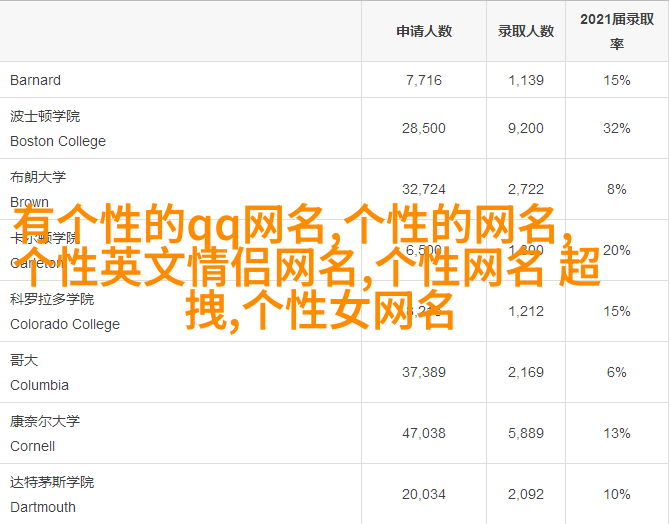Click the 康奈尔大学 label
Viewport: 670px width, 524px height.
point(45,421)
